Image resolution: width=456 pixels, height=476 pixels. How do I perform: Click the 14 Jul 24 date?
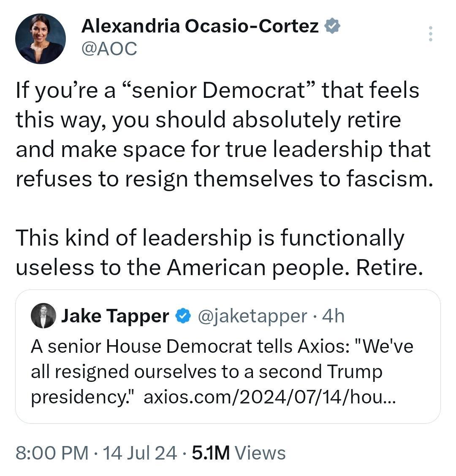[x=140, y=453]
